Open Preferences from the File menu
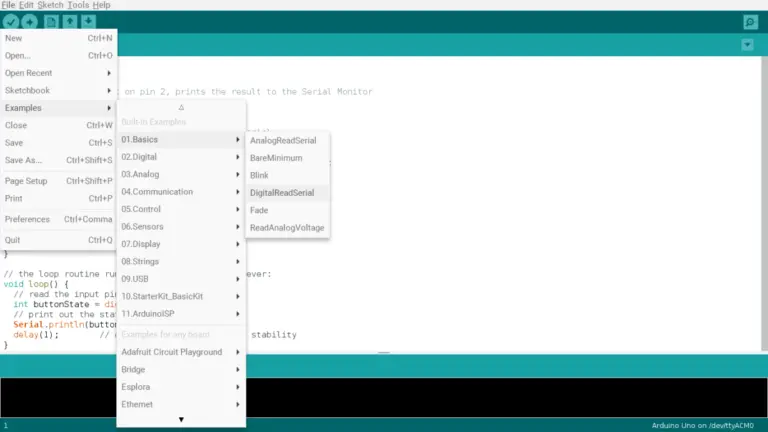The image size is (768, 432). pyautogui.click(x=58, y=219)
